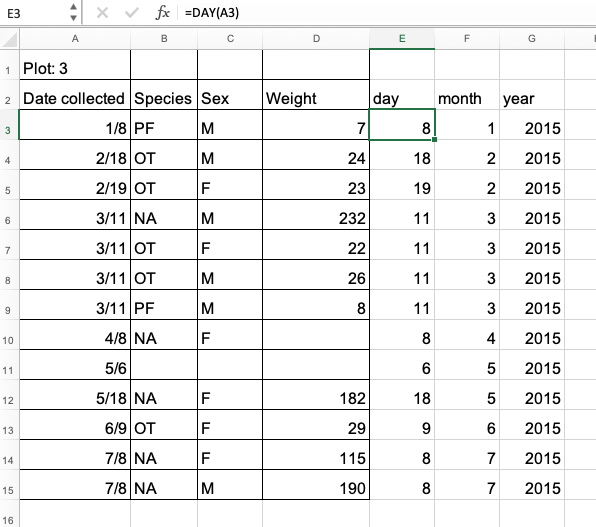596x527 pixels.
Task: Click date cell '4/8'
Action: (x=75, y=335)
